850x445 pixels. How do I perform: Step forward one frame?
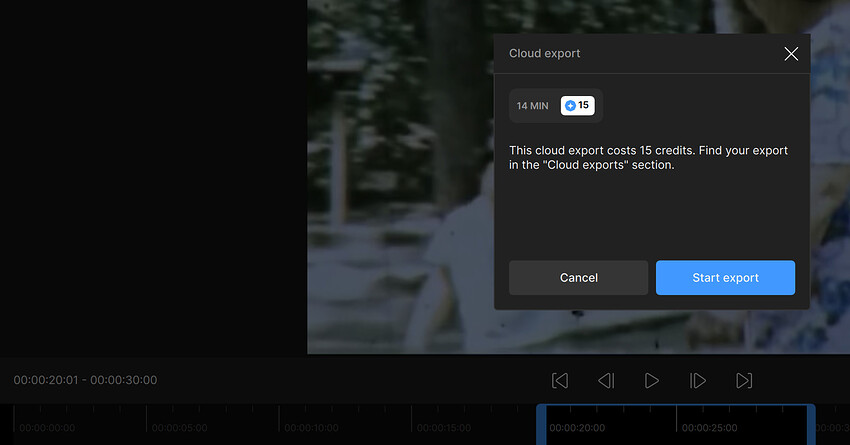click(x=698, y=380)
